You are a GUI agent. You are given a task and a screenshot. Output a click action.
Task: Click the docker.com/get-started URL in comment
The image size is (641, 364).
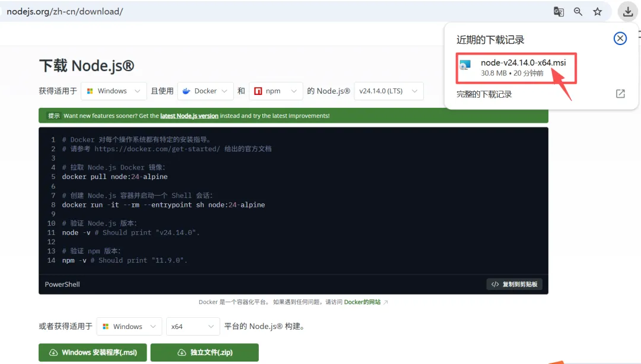point(157,149)
